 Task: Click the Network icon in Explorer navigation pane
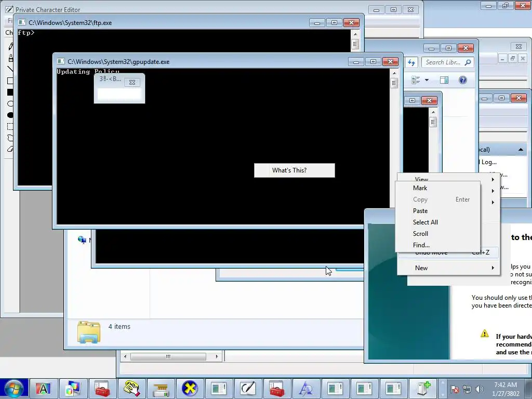click(x=82, y=240)
